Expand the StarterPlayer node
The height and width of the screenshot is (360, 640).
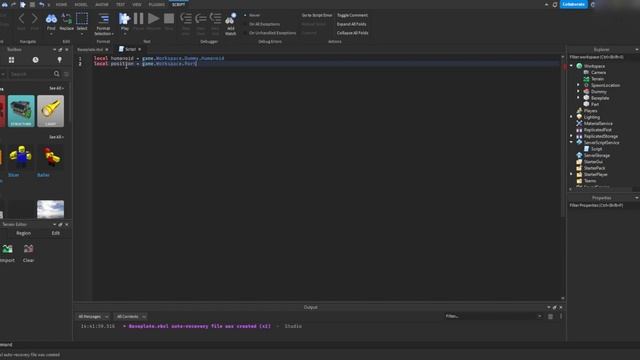(x=571, y=174)
